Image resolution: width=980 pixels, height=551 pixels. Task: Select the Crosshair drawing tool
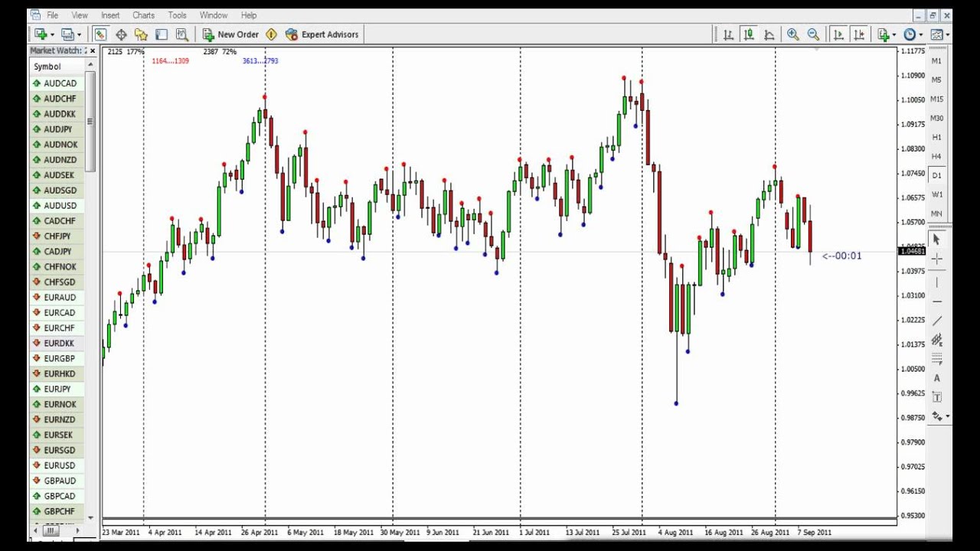tap(937, 260)
